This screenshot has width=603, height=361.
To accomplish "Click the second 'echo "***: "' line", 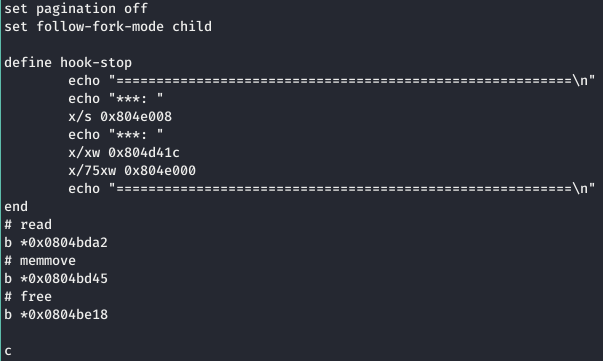I will [116, 135].
